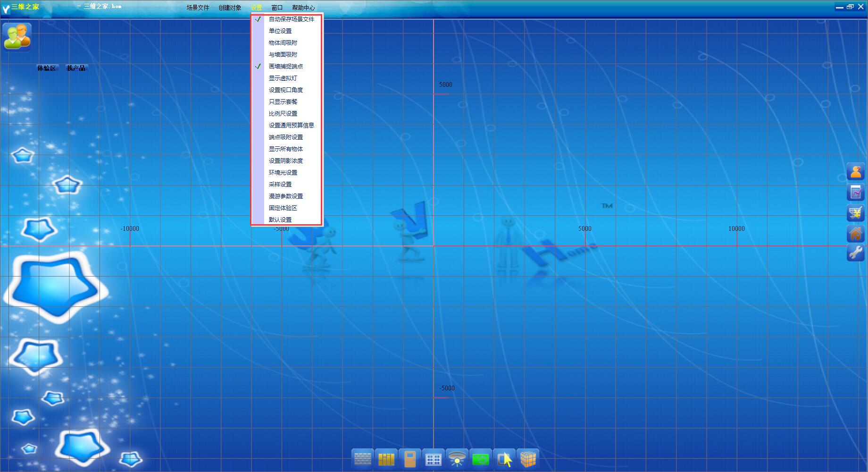Expand the 创建对象 menu
The width and height of the screenshot is (868, 472).
point(230,8)
